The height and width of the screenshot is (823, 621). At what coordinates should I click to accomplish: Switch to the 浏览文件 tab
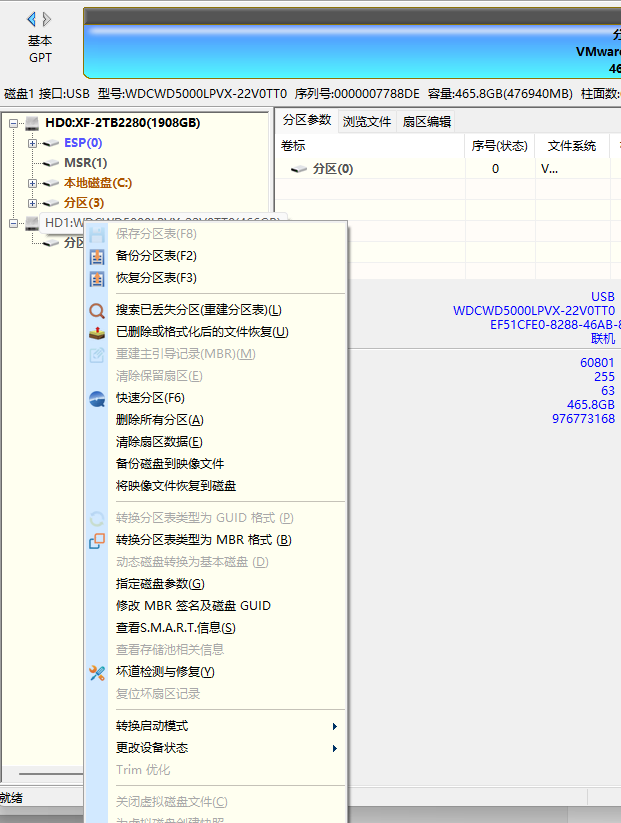tap(367, 122)
